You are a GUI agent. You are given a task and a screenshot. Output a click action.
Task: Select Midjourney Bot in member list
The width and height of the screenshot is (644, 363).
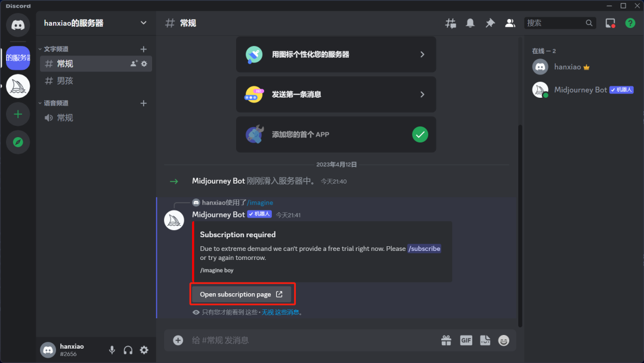583,89
